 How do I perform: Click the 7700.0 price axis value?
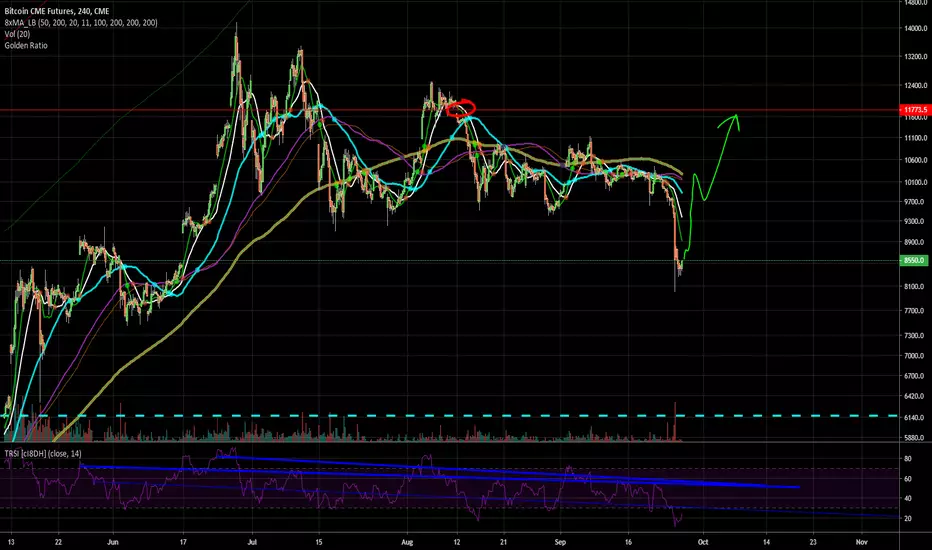click(x=914, y=311)
